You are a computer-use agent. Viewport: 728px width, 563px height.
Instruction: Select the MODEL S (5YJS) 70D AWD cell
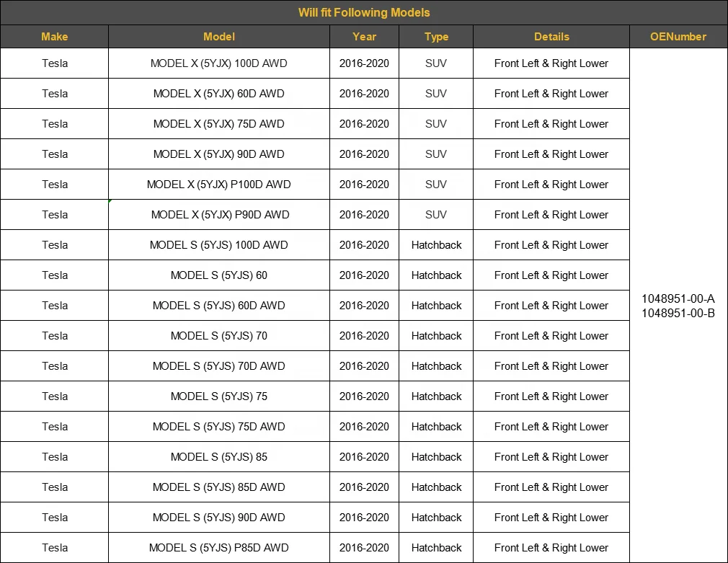[x=219, y=366]
